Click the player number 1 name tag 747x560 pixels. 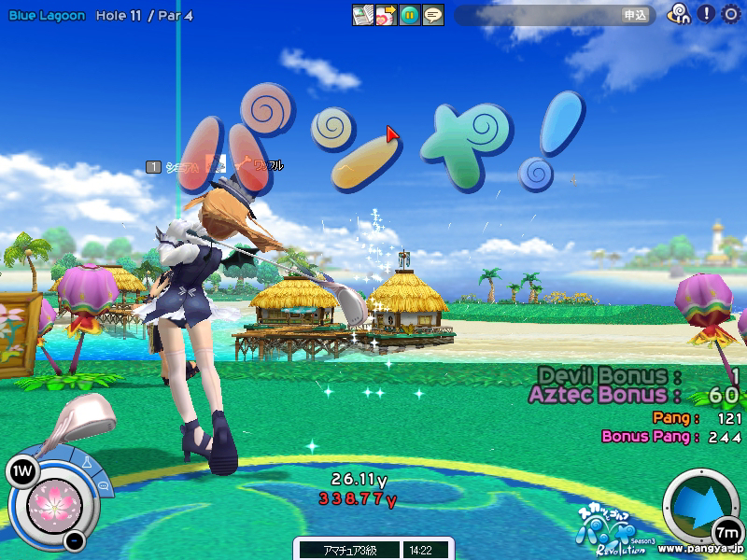[x=214, y=166]
